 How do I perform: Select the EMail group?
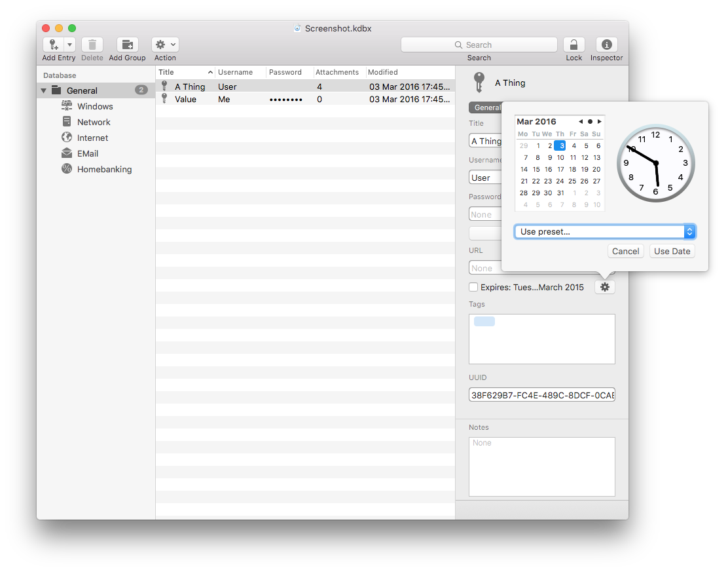tap(88, 153)
